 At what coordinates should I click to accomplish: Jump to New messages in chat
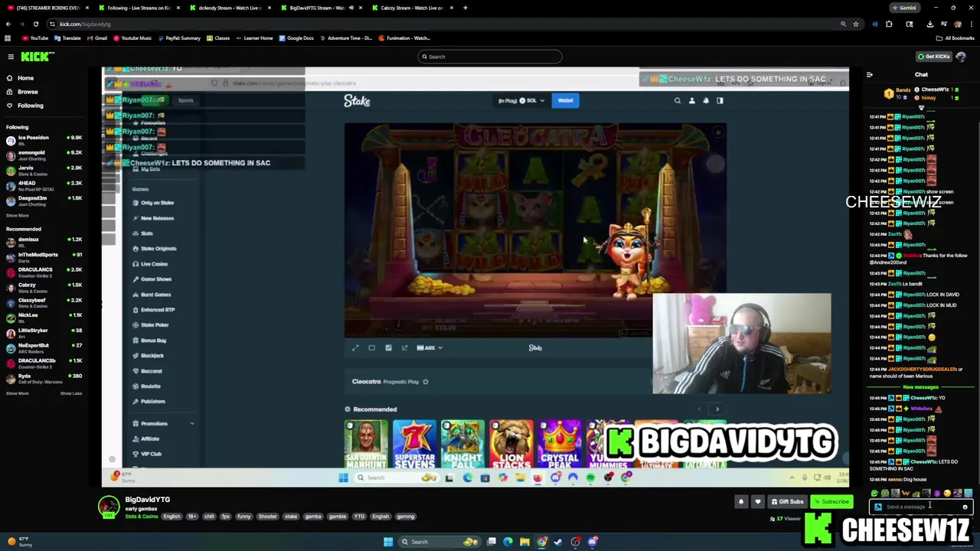coord(920,387)
